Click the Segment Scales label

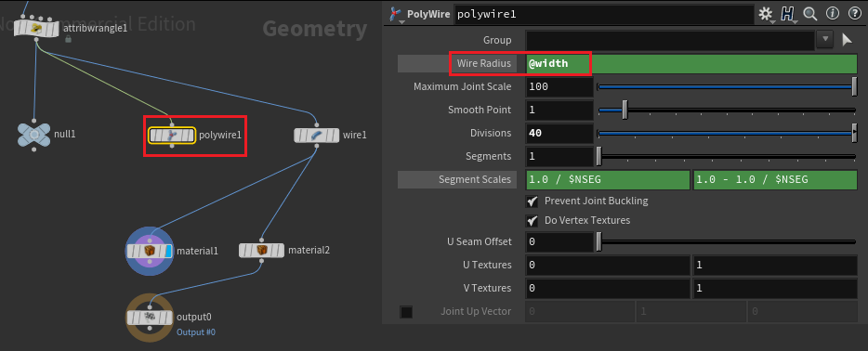475,179
